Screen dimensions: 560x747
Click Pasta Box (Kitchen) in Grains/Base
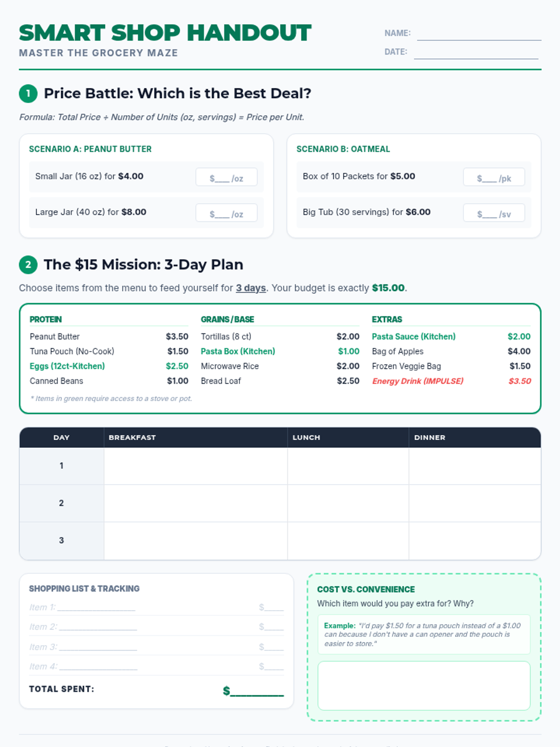tap(238, 351)
